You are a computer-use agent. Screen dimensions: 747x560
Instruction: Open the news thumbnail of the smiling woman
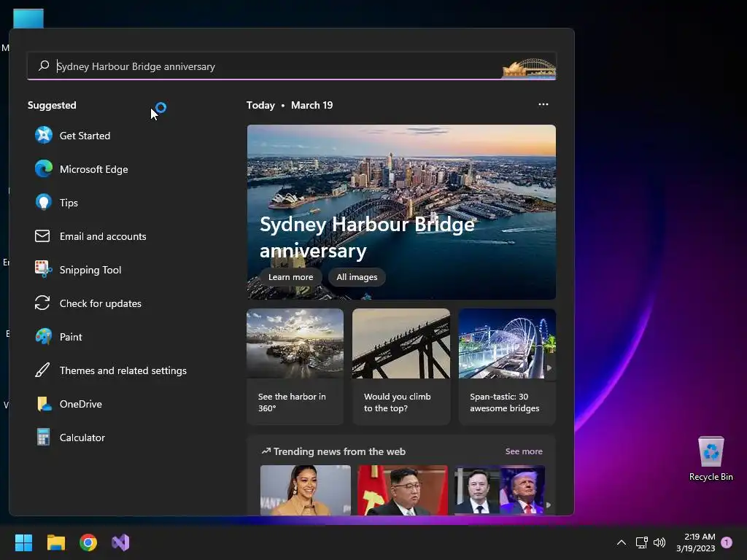point(306,490)
